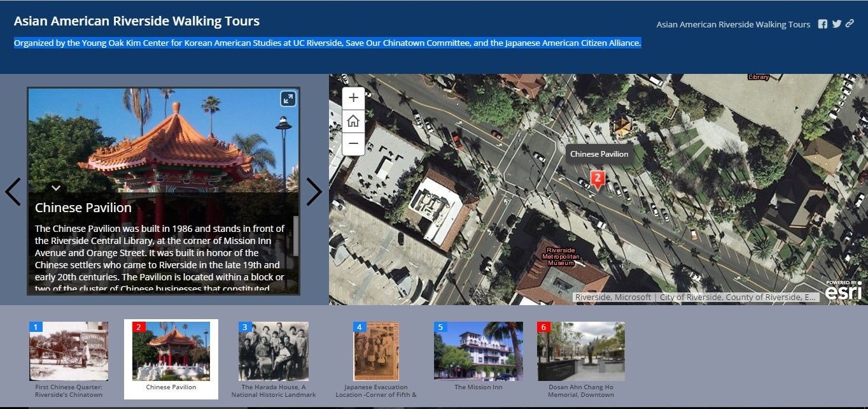This screenshot has width=868, height=409.
Task: Copy the story map link icon
Action: pyautogui.click(x=850, y=24)
